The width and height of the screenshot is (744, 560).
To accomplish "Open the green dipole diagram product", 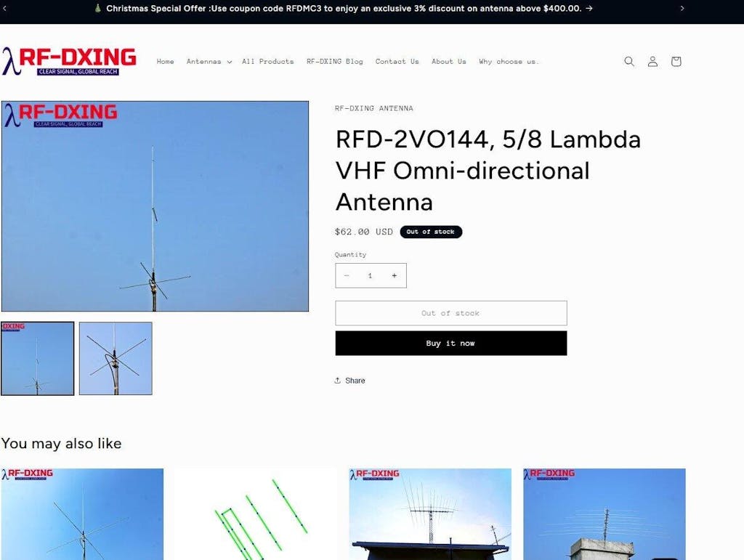I will coord(256,514).
